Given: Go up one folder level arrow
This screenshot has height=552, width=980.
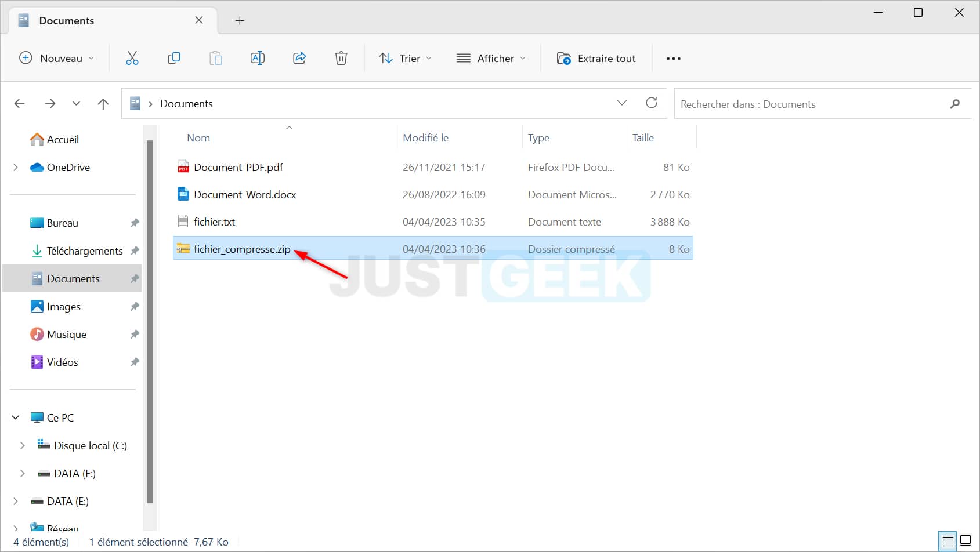Looking at the screenshot, I should click(x=103, y=104).
